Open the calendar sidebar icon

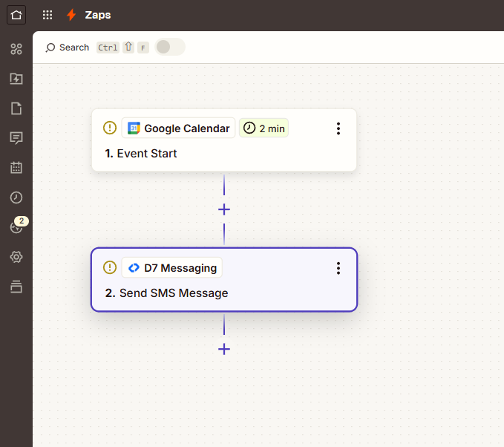point(16,168)
